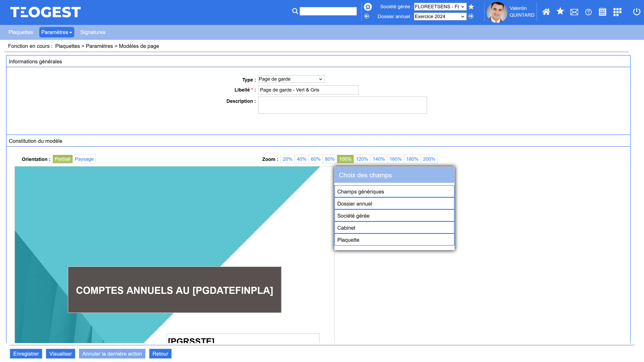Open the Type dropdown
The width and height of the screenshot is (644, 362).
[291, 79]
